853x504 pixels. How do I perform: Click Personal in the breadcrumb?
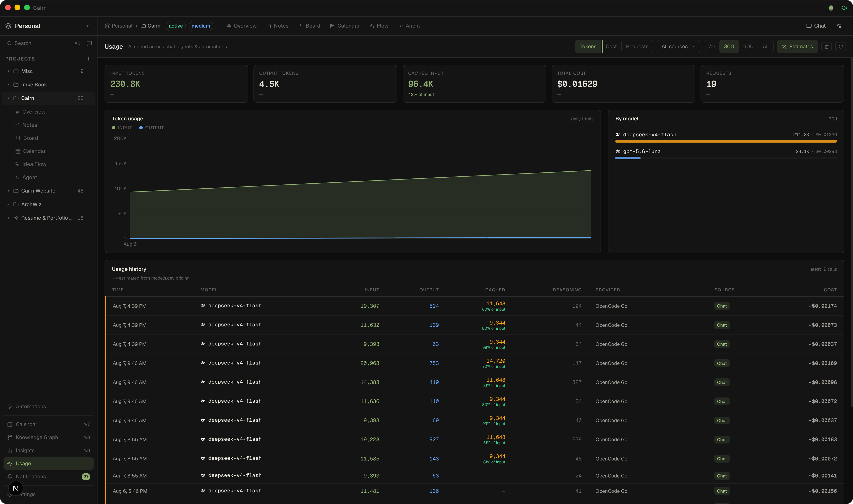118,26
